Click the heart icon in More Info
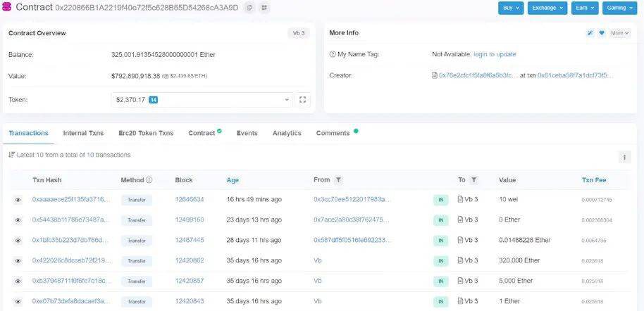Screen dimensions: 644x311 coord(602,33)
